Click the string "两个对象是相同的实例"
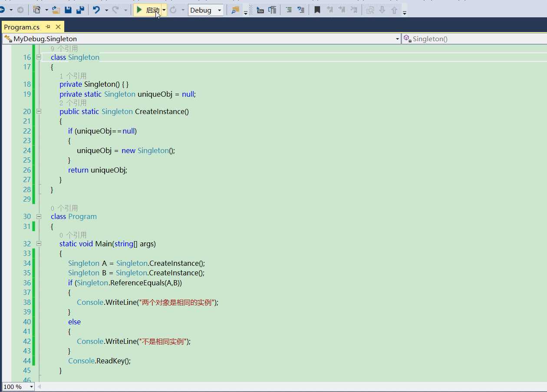Screen dimensions: 547x392 pyautogui.click(x=177, y=302)
